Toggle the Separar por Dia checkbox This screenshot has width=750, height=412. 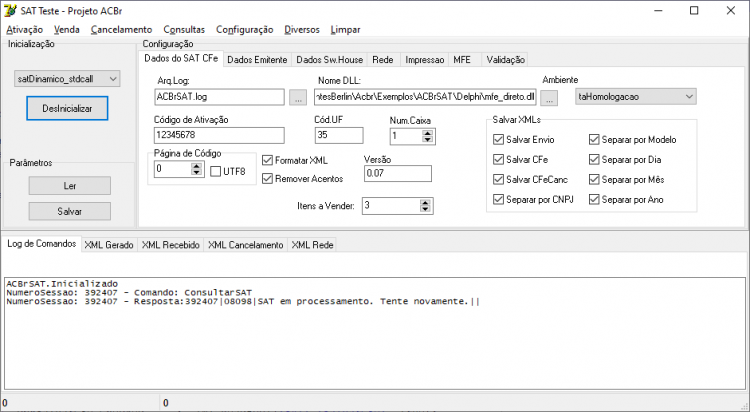[x=625, y=160]
